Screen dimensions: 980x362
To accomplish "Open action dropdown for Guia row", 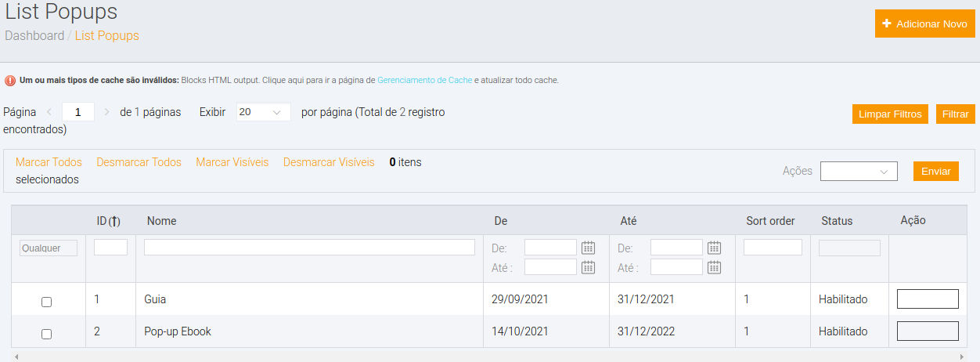I will (928, 299).
